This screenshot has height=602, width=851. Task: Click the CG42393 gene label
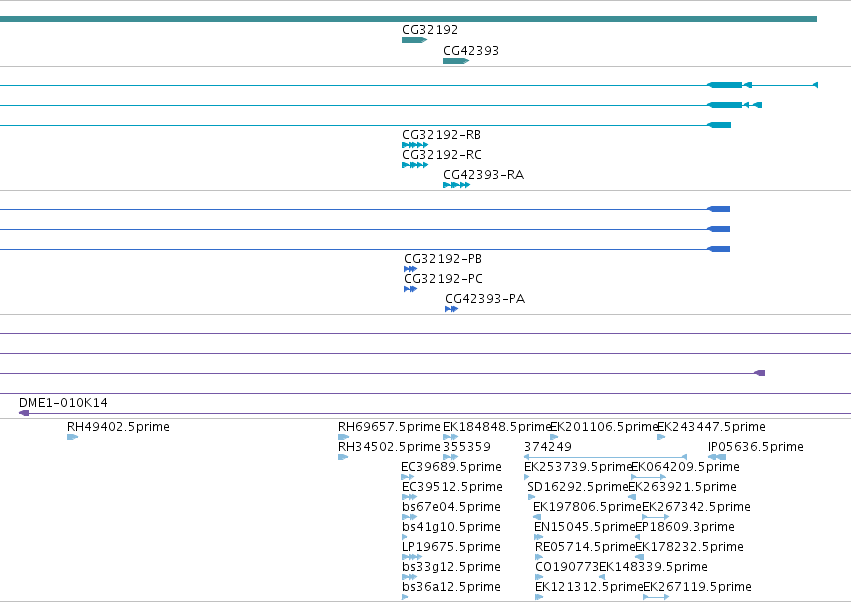coord(471,50)
